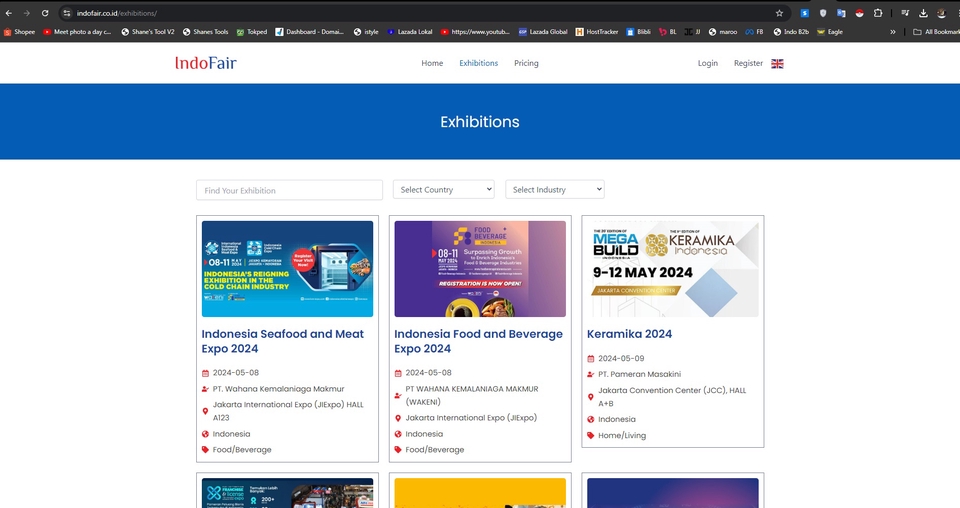960x508 pixels.
Task: Open the Indo B2b bookmark
Action: tap(791, 32)
